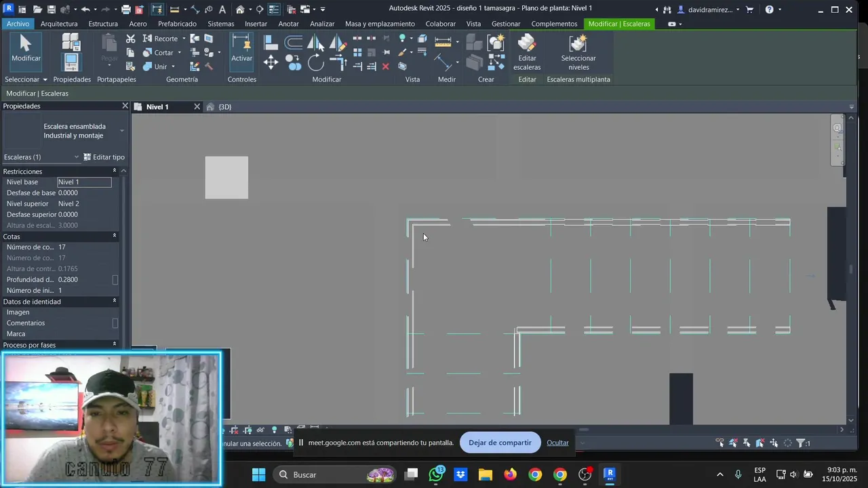This screenshot has height=488, width=868.
Task: Toggle Select links in status bar
Action: 720,443
